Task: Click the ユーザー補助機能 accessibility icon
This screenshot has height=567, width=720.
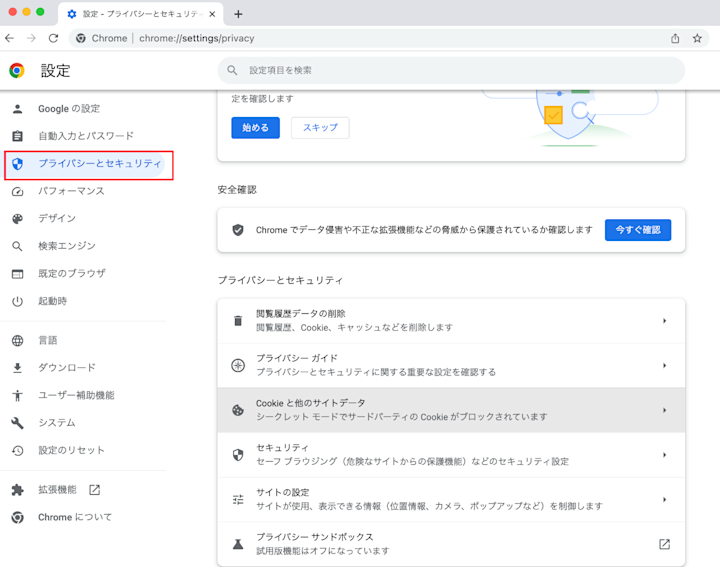Action: [x=17, y=395]
